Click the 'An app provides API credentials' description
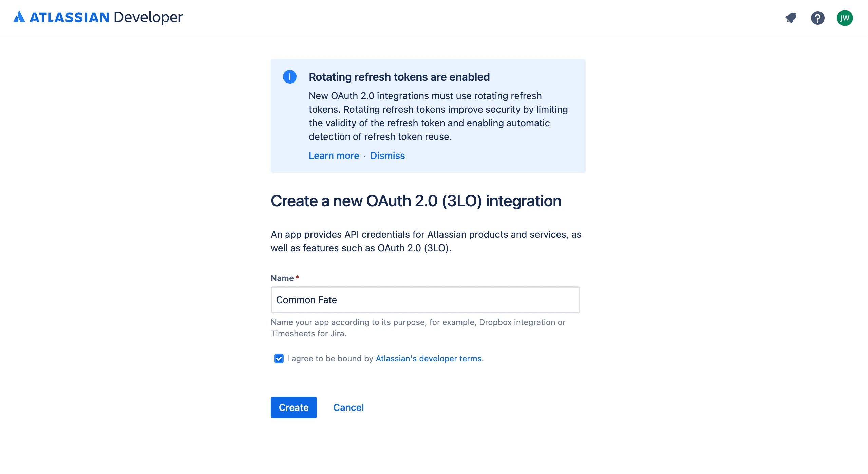This screenshot has width=868, height=474. click(x=426, y=241)
